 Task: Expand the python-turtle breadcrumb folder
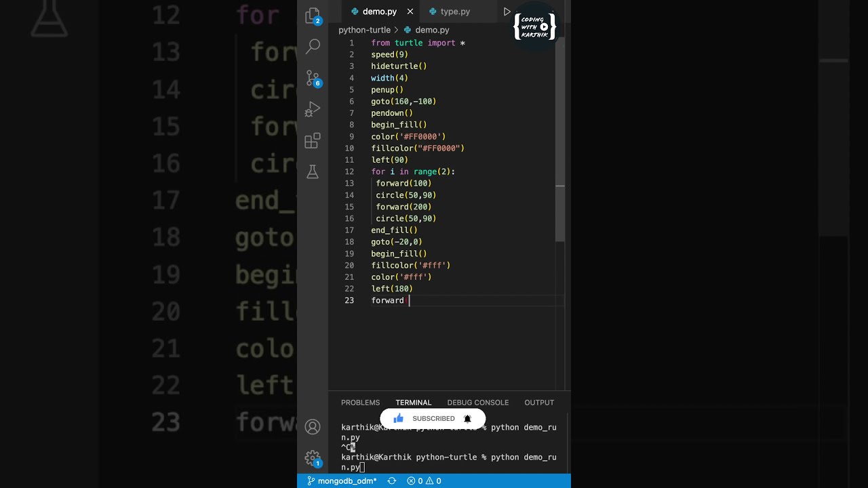pyautogui.click(x=364, y=30)
